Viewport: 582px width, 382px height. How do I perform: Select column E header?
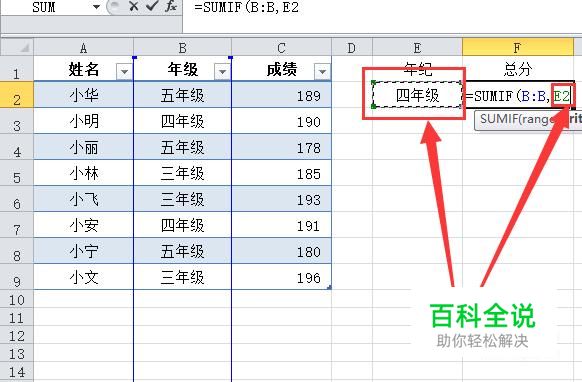pyautogui.click(x=417, y=48)
